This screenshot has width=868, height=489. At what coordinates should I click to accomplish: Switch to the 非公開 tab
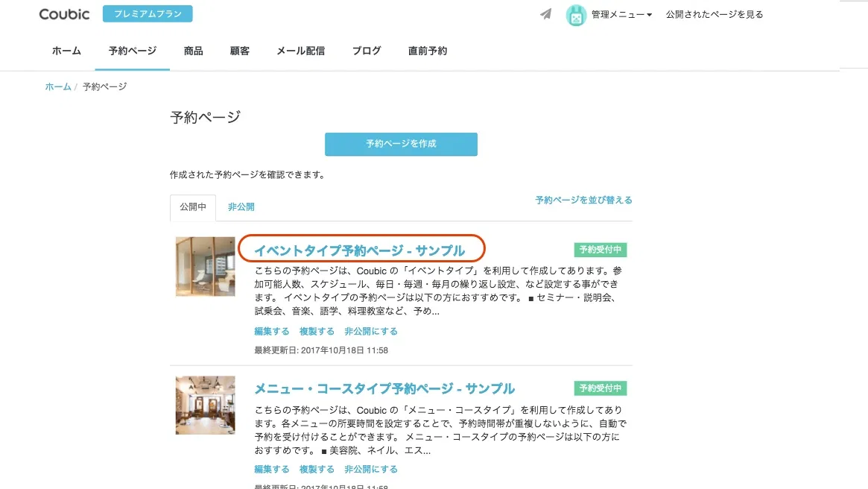pyautogui.click(x=240, y=206)
